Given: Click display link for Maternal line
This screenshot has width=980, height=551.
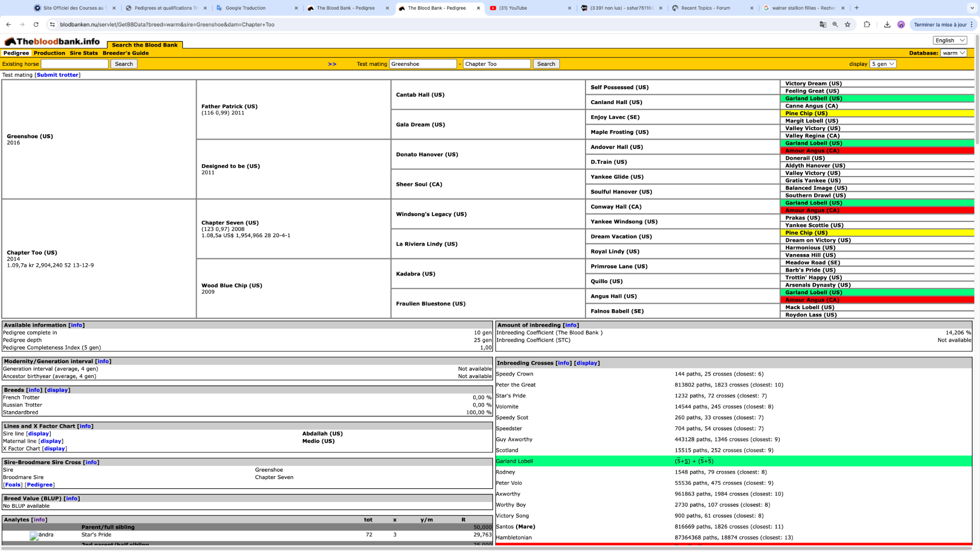Looking at the screenshot, I should pos(51,441).
